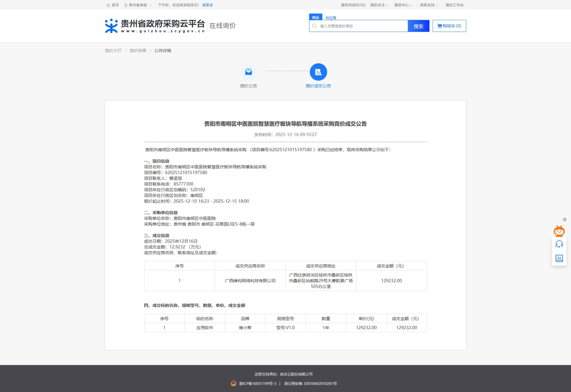The width and height of the screenshot is (571, 392).
Task: Open the chart report sidebar icon
Action: (x=559, y=258)
